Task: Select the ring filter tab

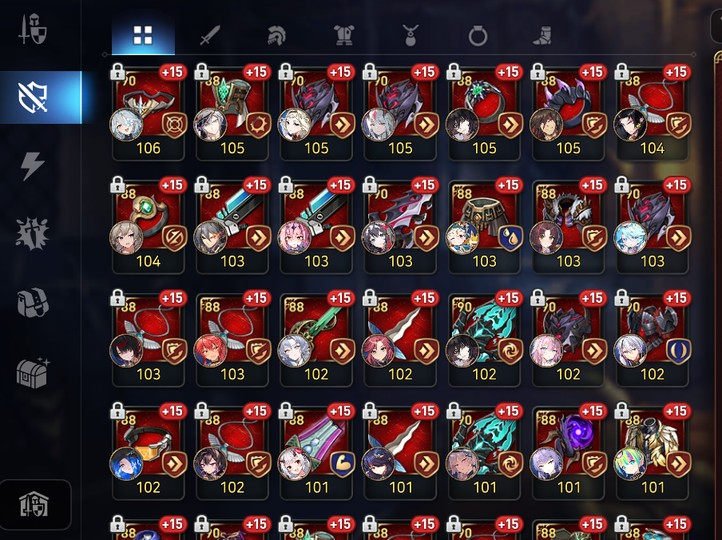Action: [477, 35]
